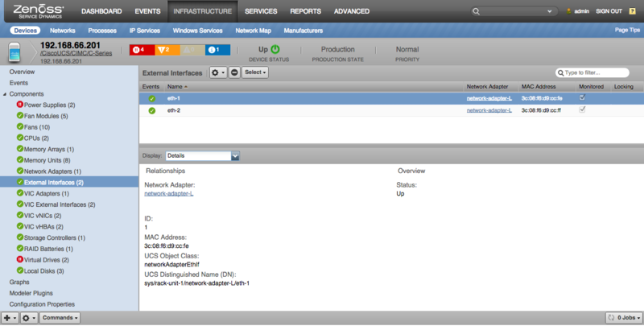Open the 0 Jobs dropdown

coord(623,318)
